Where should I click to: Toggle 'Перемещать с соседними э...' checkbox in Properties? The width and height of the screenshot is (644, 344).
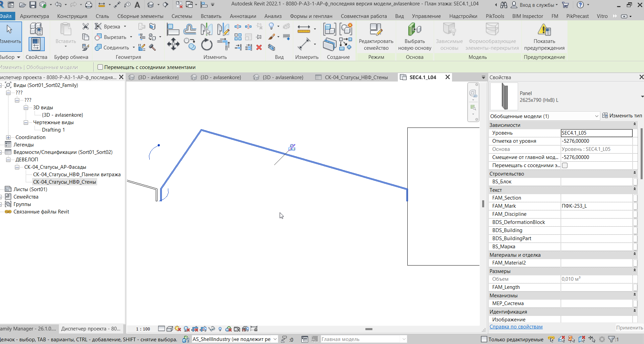[565, 165]
